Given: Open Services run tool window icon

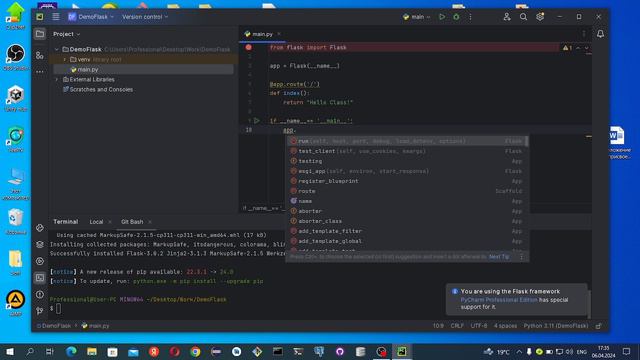Looking at the screenshot, I should click(40, 261).
